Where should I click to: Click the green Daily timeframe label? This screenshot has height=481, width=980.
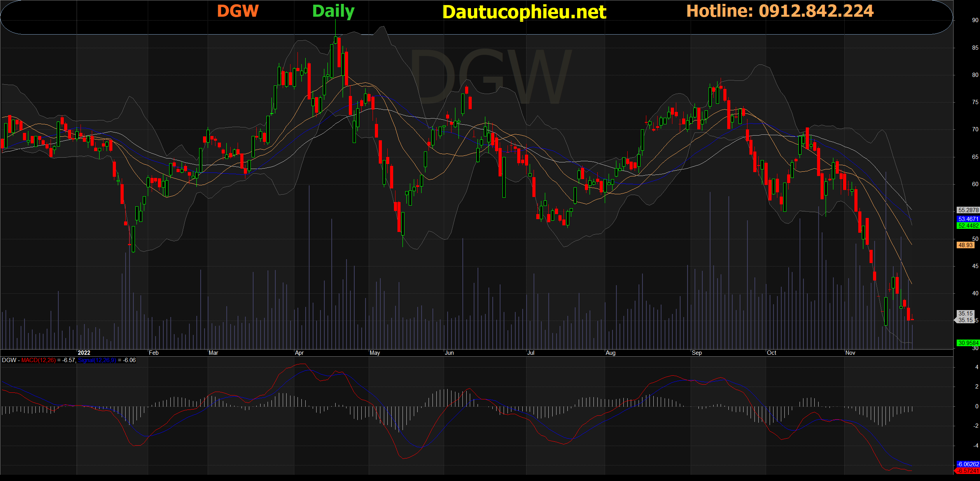[333, 11]
